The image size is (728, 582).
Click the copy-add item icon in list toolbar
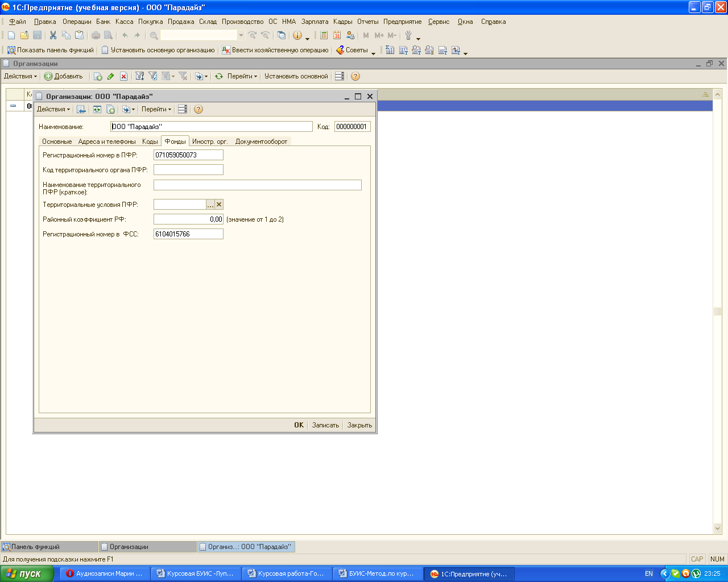click(97, 76)
